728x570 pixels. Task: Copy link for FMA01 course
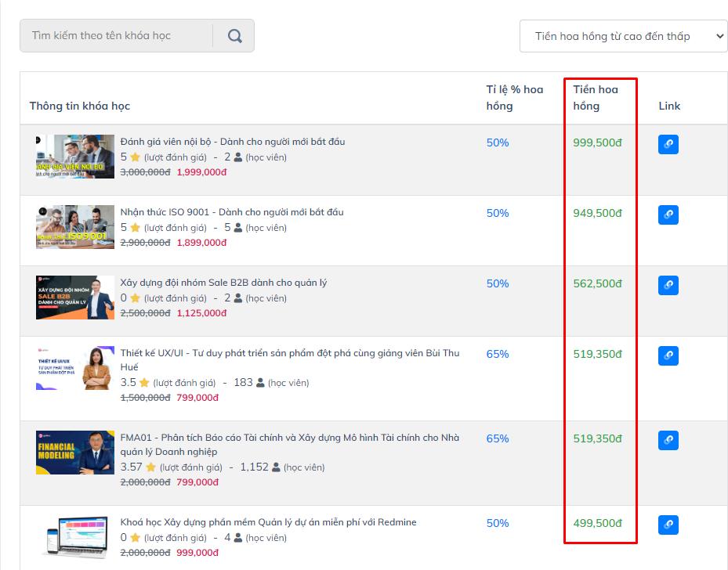point(668,440)
